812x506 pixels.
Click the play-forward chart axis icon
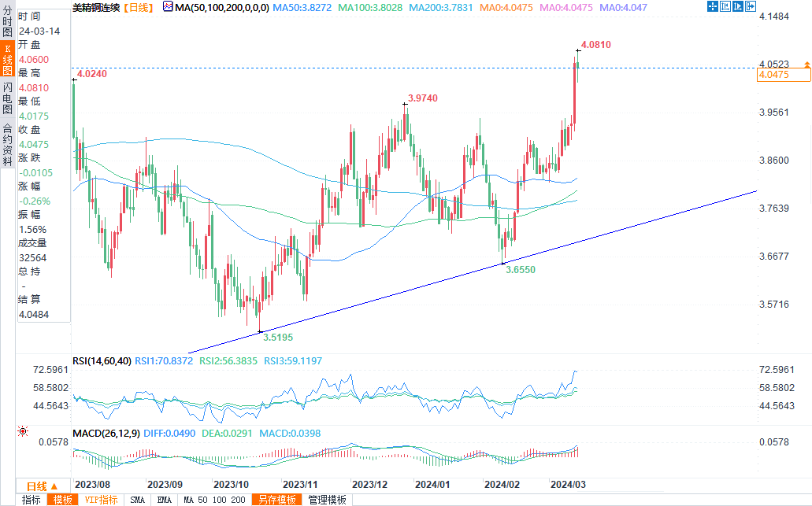click(737, 7)
